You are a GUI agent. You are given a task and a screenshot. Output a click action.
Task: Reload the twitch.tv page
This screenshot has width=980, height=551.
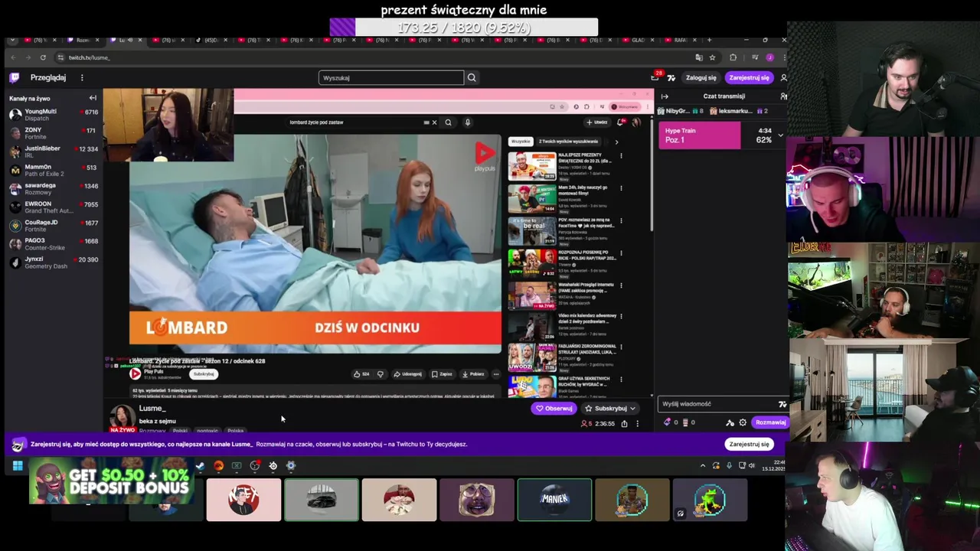click(x=43, y=57)
